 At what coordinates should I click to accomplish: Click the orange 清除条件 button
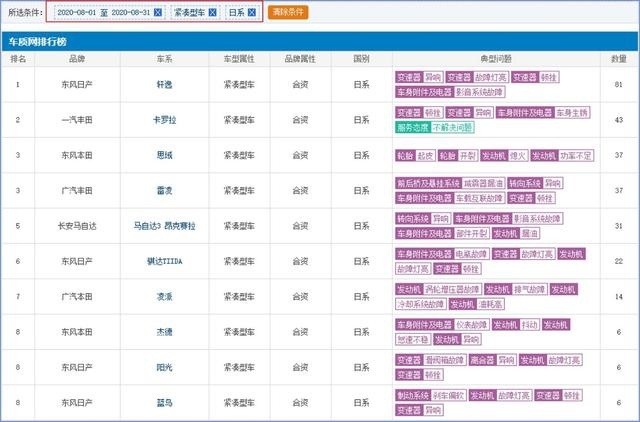288,12
